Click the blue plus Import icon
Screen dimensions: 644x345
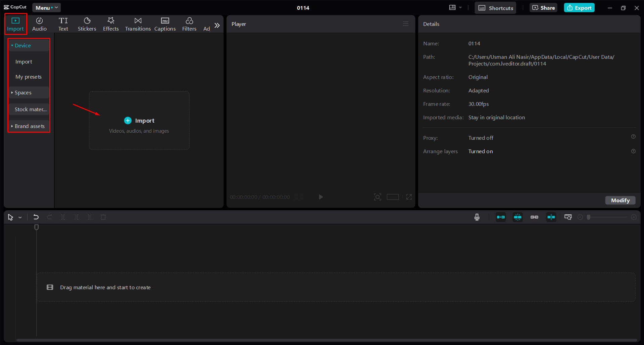click(128, 121)
